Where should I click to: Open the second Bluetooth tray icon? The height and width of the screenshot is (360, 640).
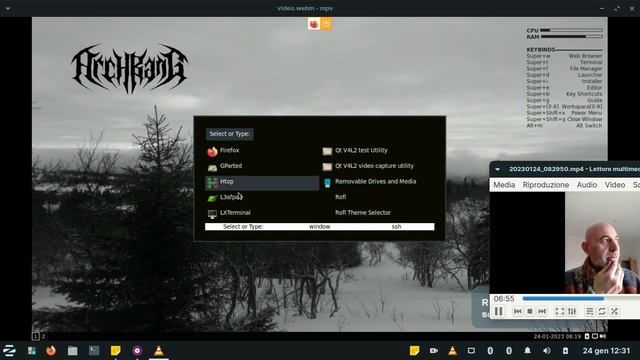509,351
